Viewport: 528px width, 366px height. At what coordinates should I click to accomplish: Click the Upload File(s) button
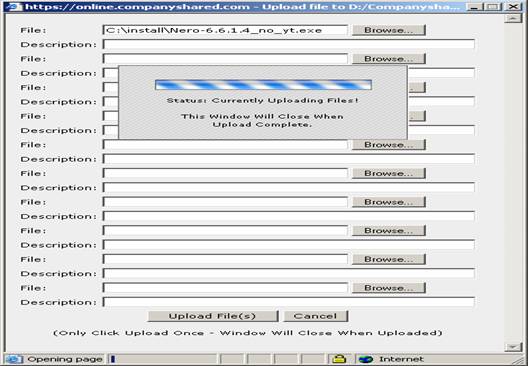[x=213, y=316]
